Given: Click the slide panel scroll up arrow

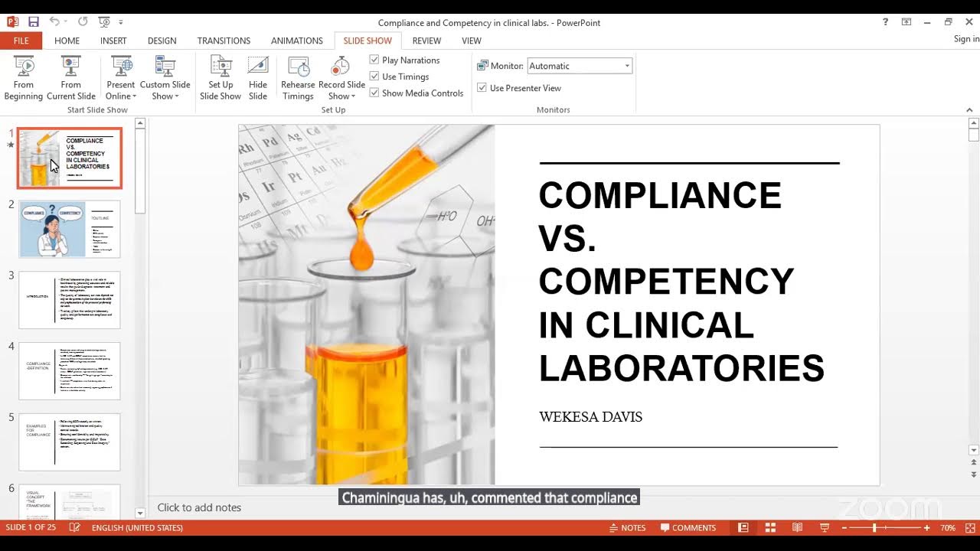Looking at the screenshot, I should (x=140, y=122).
